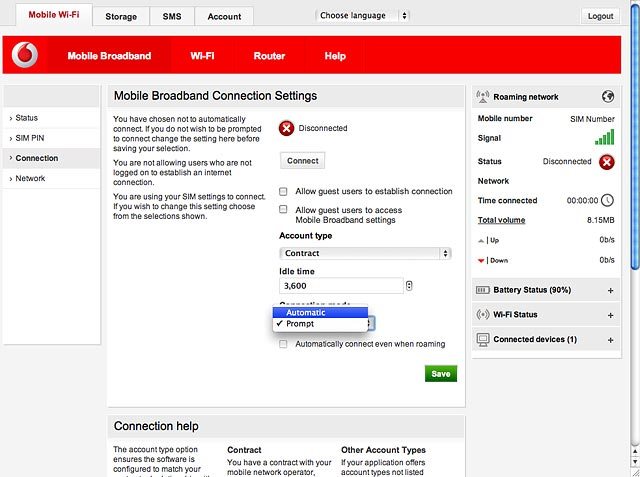The image size is (640, 477).
Task: Click the green signal strength bars
Action: click(604, 138)
